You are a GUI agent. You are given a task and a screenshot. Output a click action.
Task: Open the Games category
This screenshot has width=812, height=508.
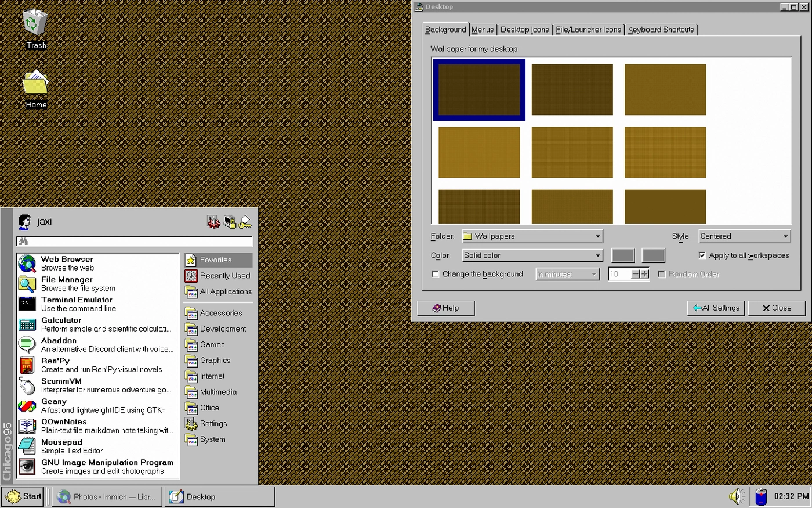(x=218, y=344)
